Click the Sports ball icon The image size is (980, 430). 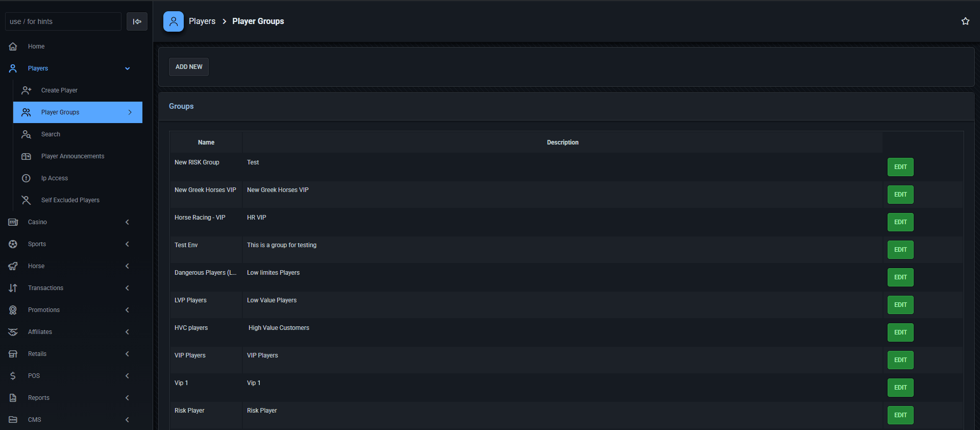(x=13, y=244)
